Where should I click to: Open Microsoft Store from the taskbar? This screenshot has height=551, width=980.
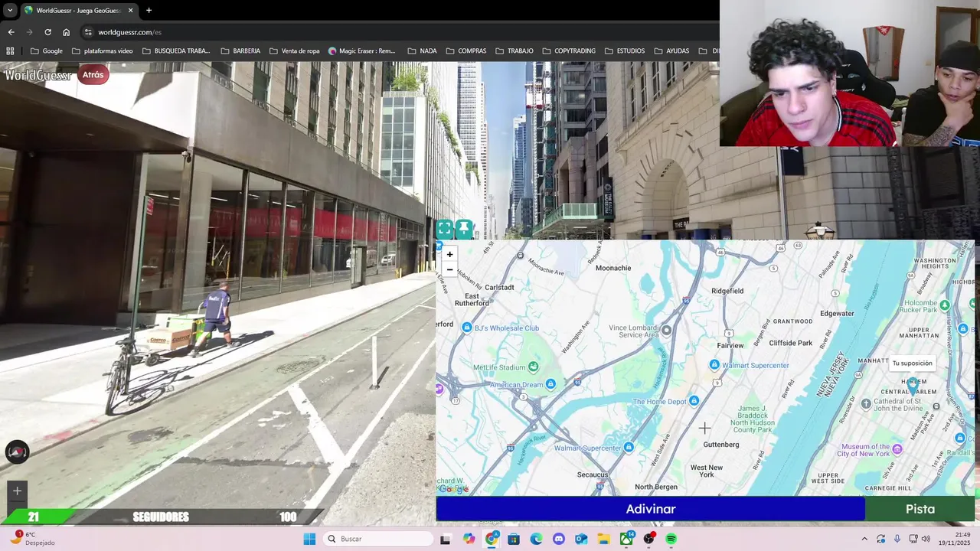click(514, 539)
